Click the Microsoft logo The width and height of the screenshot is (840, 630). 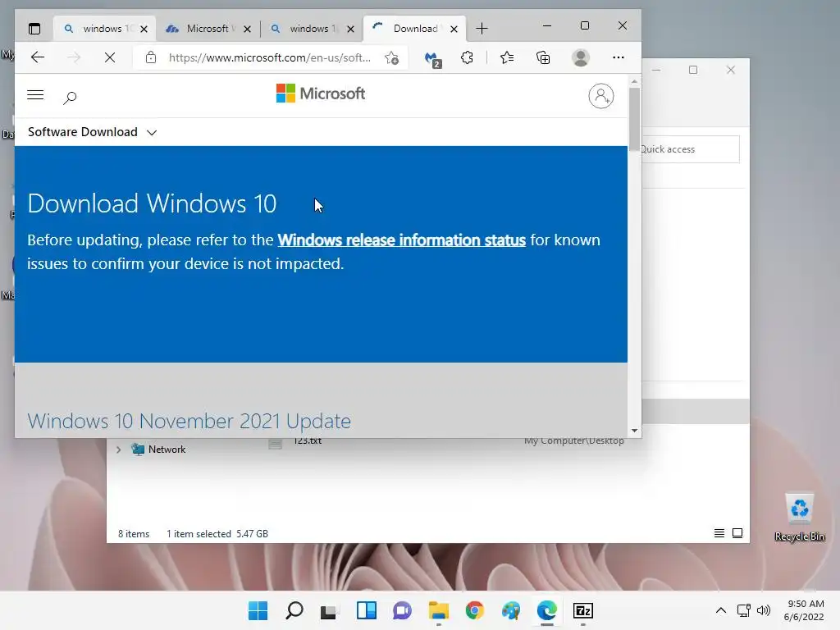pos(321,94)
